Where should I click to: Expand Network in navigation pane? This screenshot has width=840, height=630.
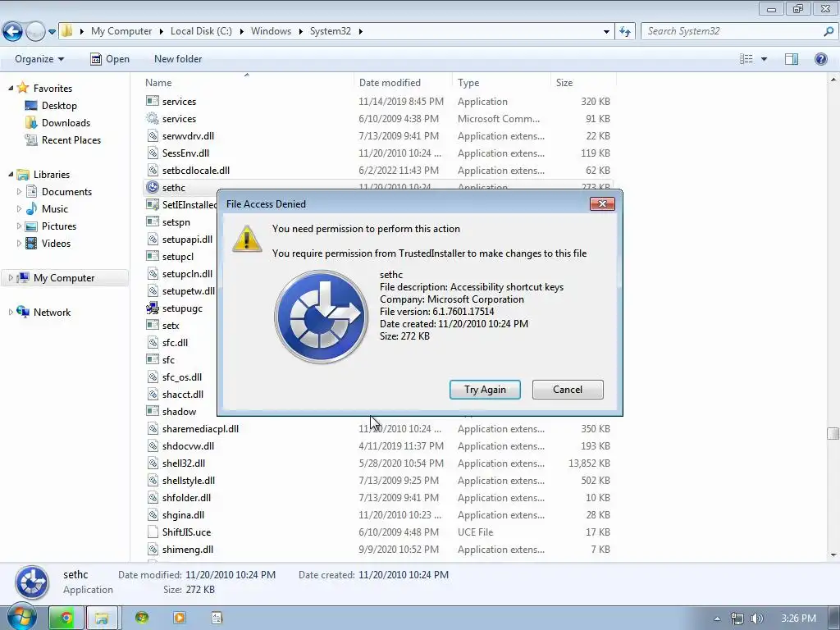coord(11,312)
